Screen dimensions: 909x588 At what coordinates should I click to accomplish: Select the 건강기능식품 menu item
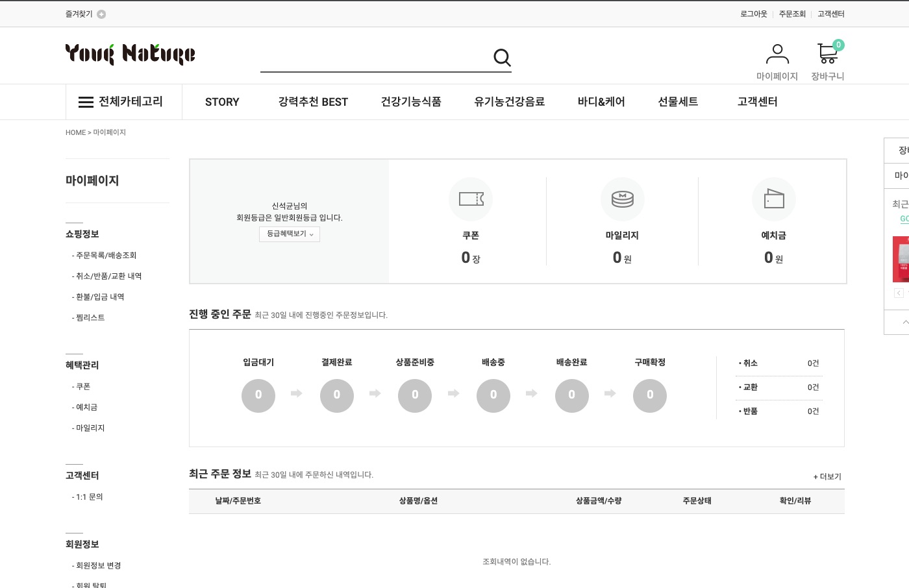point(411,102)
